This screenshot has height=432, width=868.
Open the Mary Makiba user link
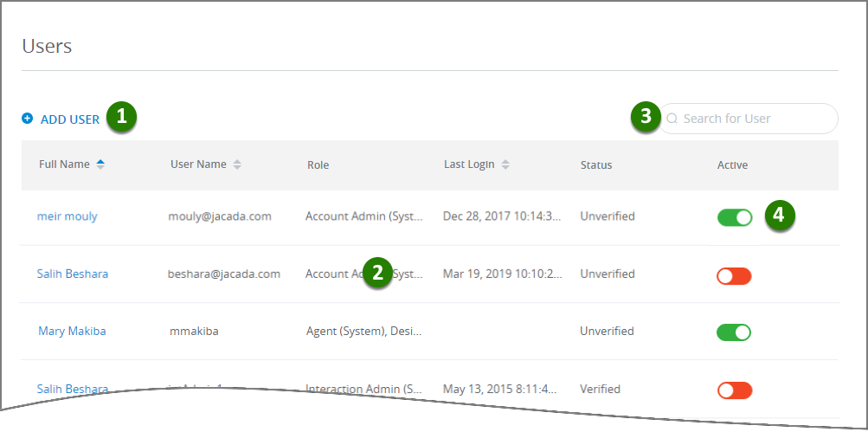[x=72, y=332]
